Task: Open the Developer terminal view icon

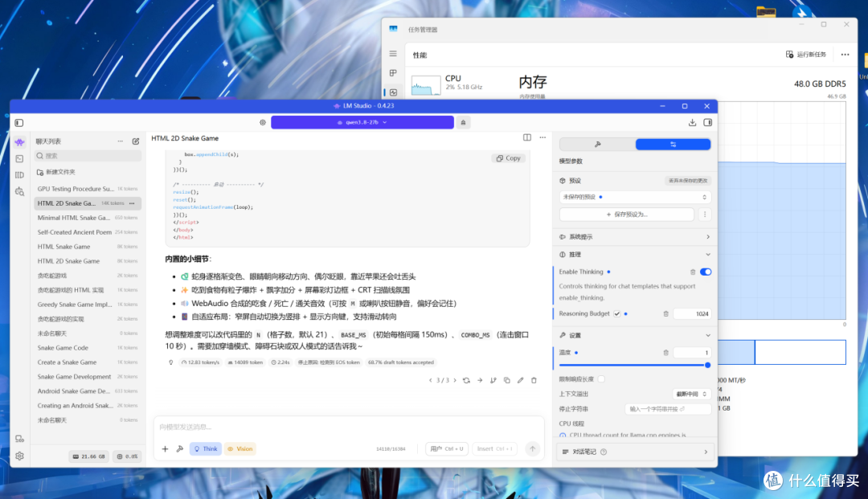Action: 19,159
